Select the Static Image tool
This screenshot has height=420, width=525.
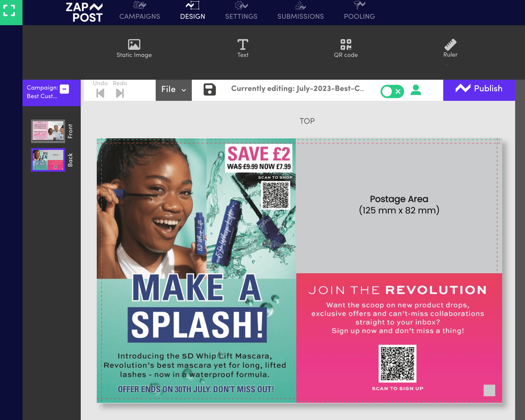(x=134, y=48)
